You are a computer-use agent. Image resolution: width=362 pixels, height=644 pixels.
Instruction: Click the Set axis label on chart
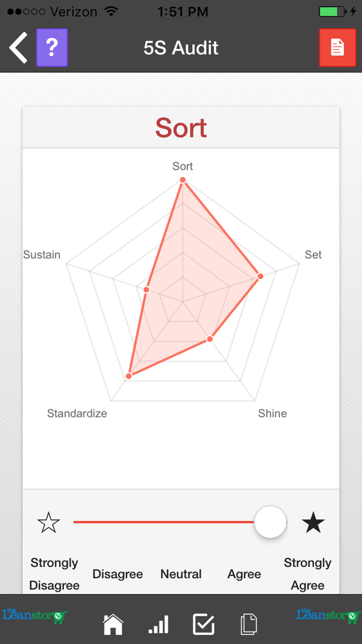pos(313,255)
